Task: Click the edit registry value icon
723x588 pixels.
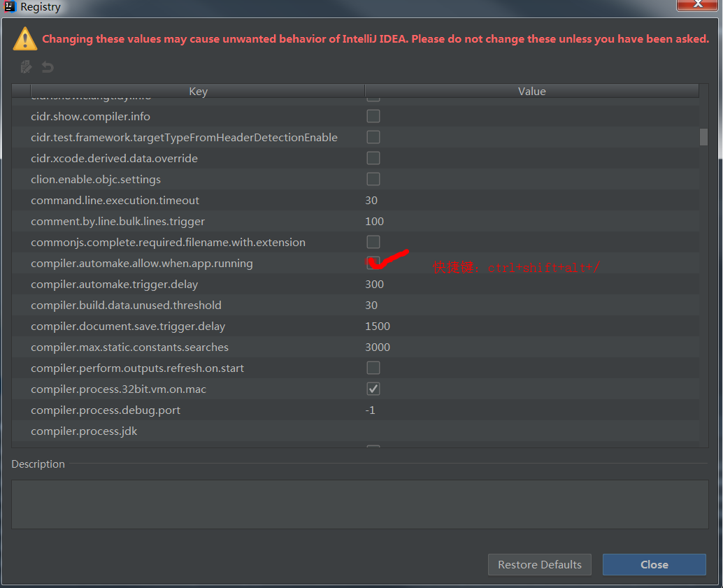Action: tap(26, 67)
